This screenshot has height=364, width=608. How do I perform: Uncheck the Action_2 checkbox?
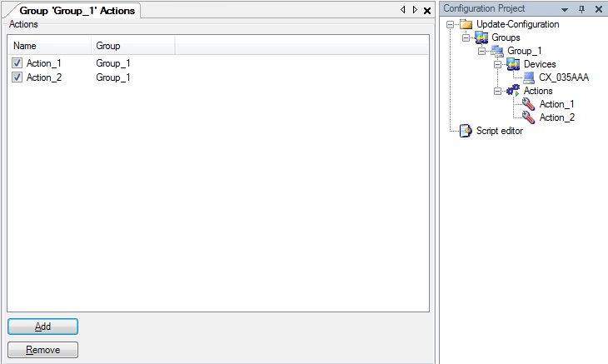tap(17, 77)
